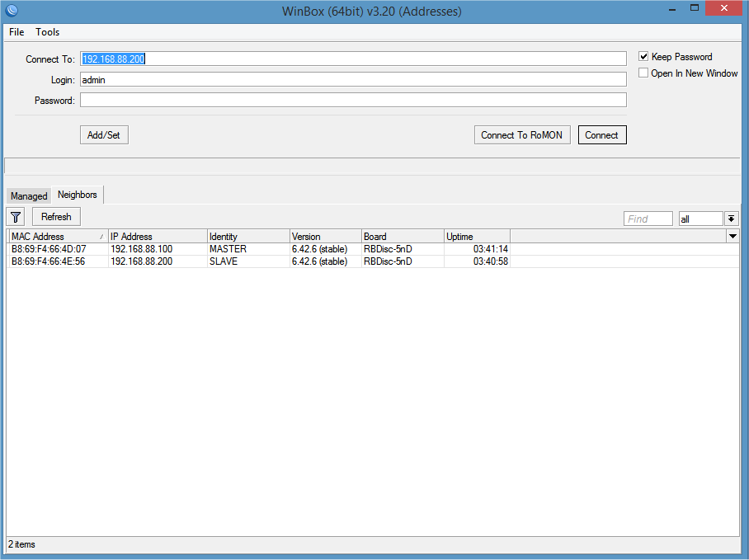The image size is (749, 560).
Task: Click the WinBox logo in title bar
Action: pos(12,10)
